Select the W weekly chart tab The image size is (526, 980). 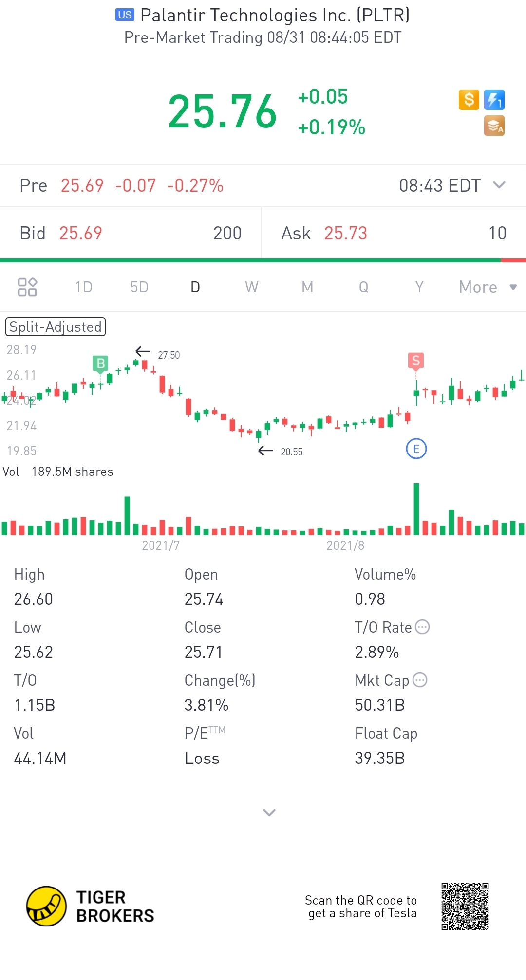(251, 287)
